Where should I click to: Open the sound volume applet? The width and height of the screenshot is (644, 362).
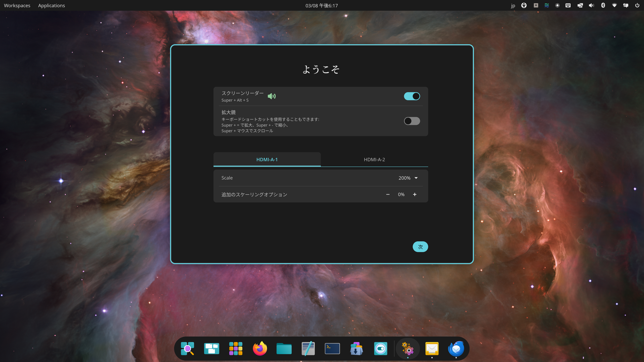[x=591, y=6]
